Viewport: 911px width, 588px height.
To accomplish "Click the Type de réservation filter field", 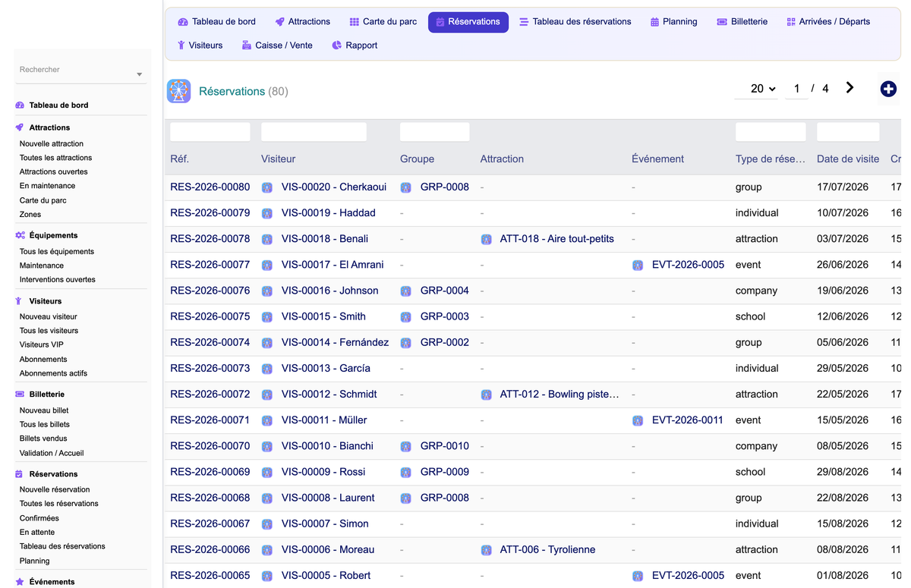I will (771, 132).
